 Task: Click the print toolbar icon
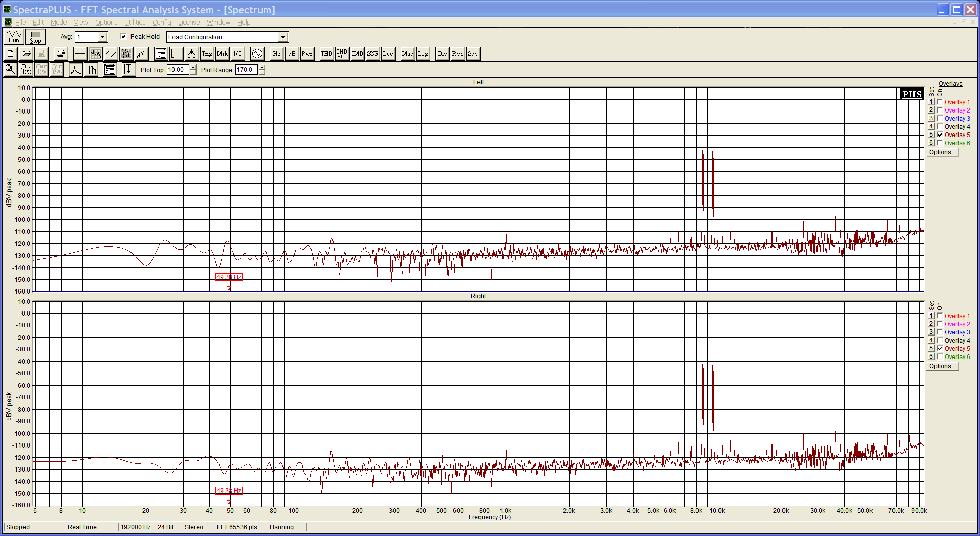click(61, 54)
